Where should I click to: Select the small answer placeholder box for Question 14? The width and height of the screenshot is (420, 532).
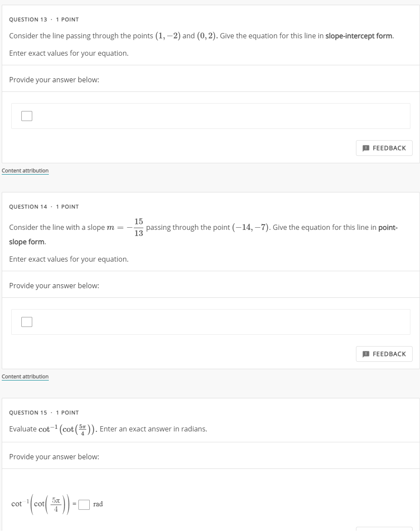coord(27,322)
